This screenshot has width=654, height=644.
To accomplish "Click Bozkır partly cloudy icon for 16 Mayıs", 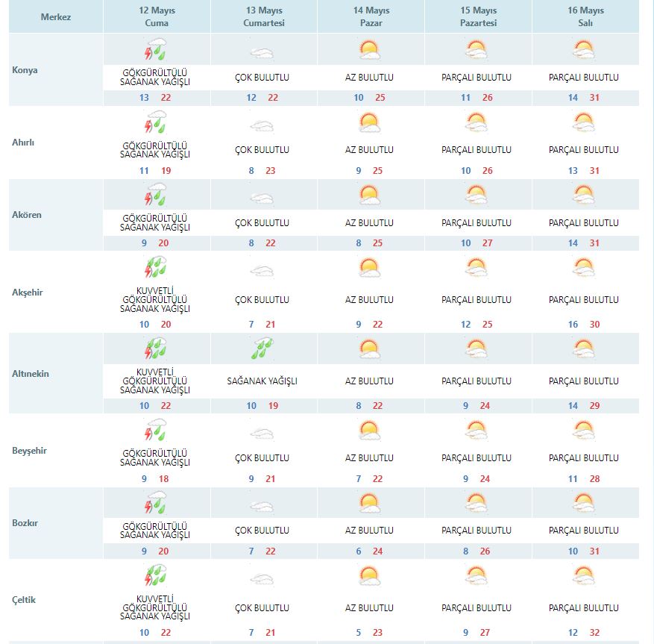I will [585, 502].
